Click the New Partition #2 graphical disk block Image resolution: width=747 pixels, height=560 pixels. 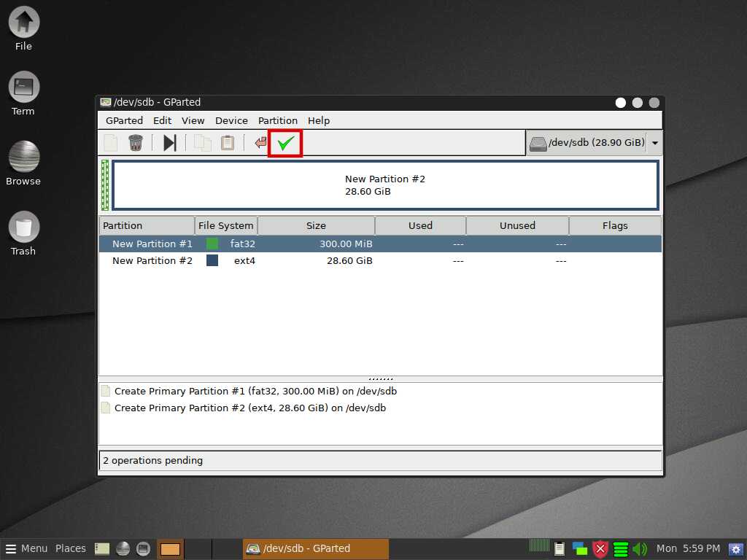coord(385,185)
